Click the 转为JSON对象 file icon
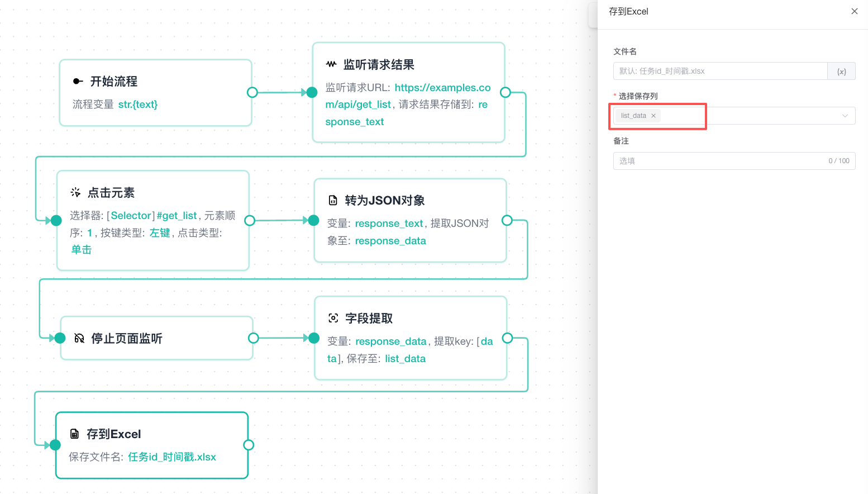Image resolution: width=868 pixels, height=494 pixels. 333,200
